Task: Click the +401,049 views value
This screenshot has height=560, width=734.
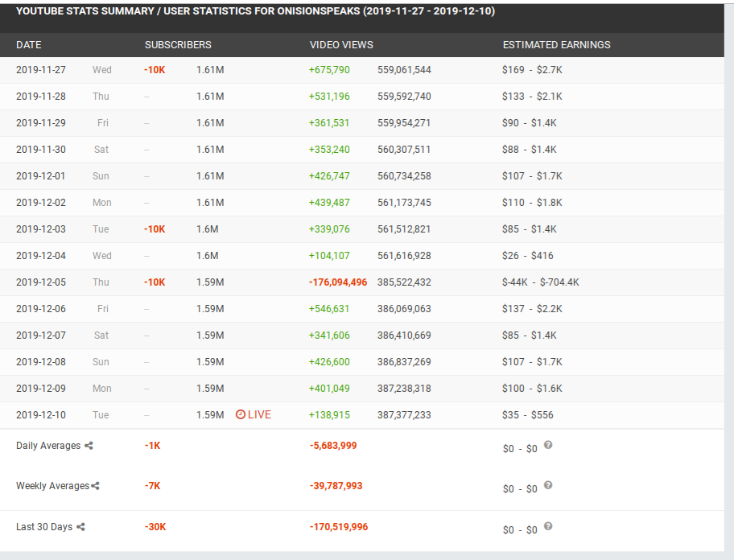Action: [x=329, y=389]
